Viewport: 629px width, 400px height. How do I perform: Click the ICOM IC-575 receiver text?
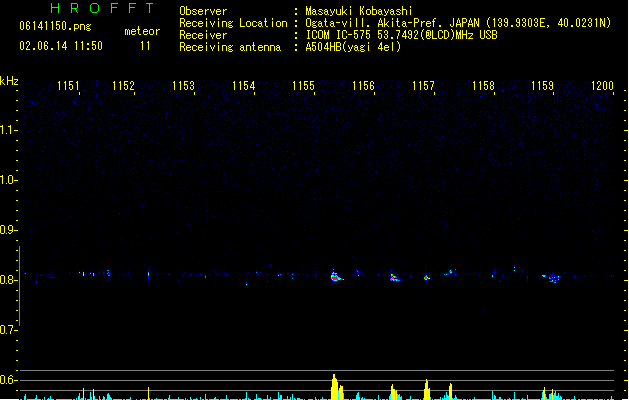[402, 35]
